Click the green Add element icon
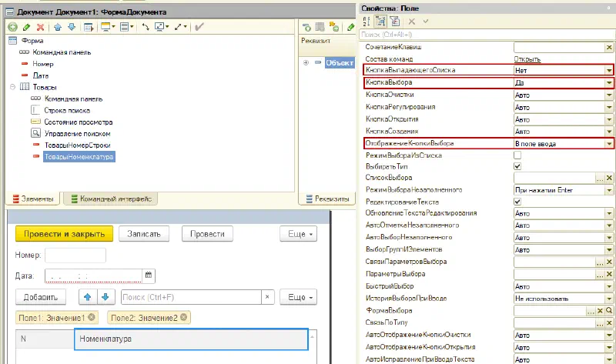This screenshot has width=616, height=364. pos(12,27)
